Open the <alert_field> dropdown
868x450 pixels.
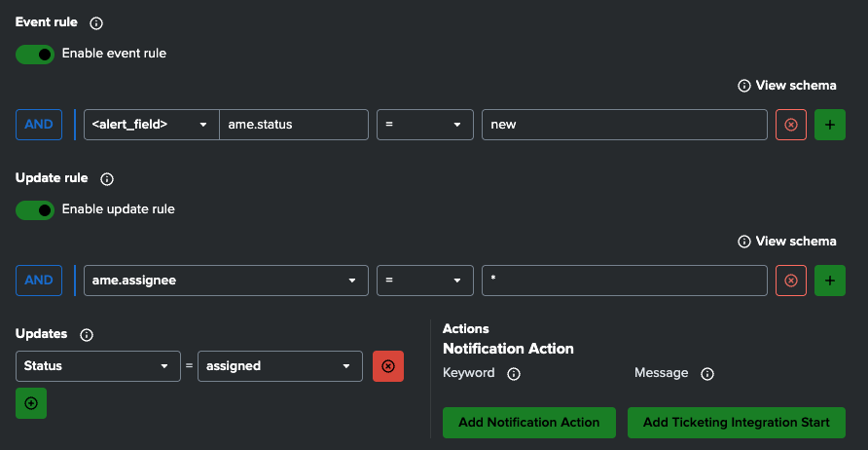[x=151, y=125]
